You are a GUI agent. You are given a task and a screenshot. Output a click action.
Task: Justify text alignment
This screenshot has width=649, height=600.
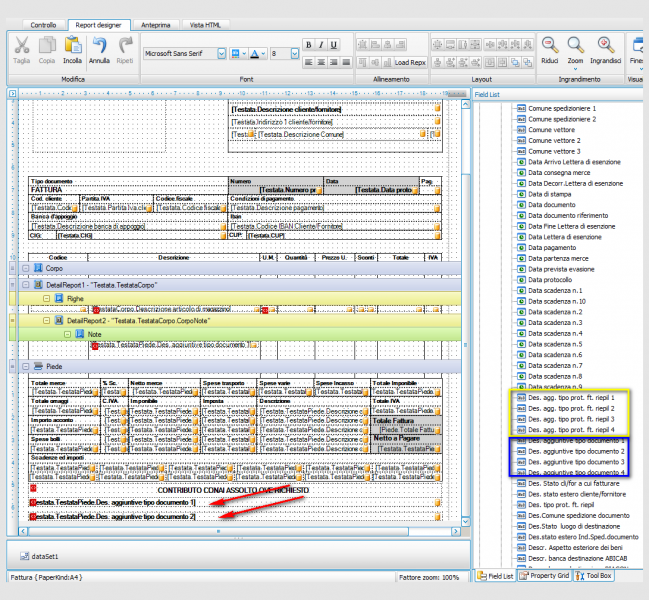tap(346, 62)
